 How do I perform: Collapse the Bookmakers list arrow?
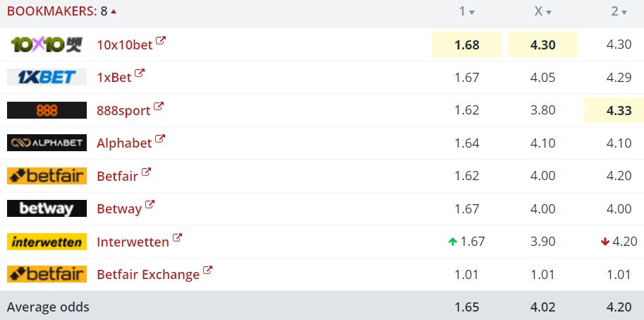coord(114,11)
